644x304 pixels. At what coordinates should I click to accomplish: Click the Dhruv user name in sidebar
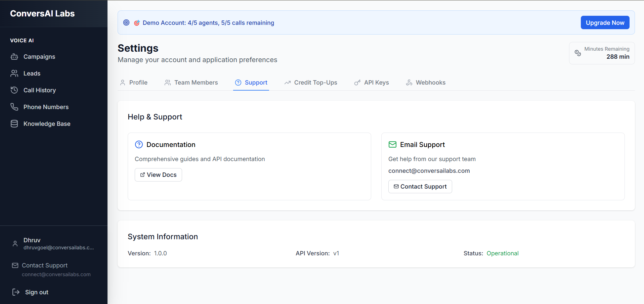coord(32,240)
